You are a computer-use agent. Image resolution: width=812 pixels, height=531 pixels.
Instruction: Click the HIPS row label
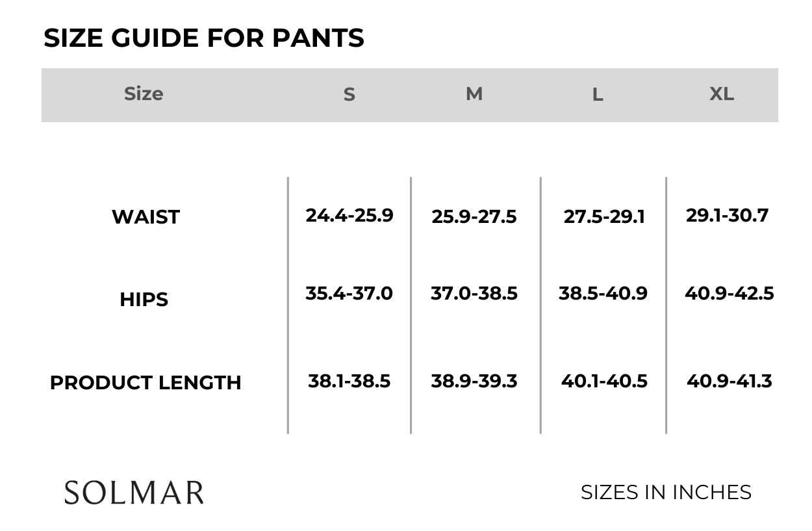tap(144, 300)
